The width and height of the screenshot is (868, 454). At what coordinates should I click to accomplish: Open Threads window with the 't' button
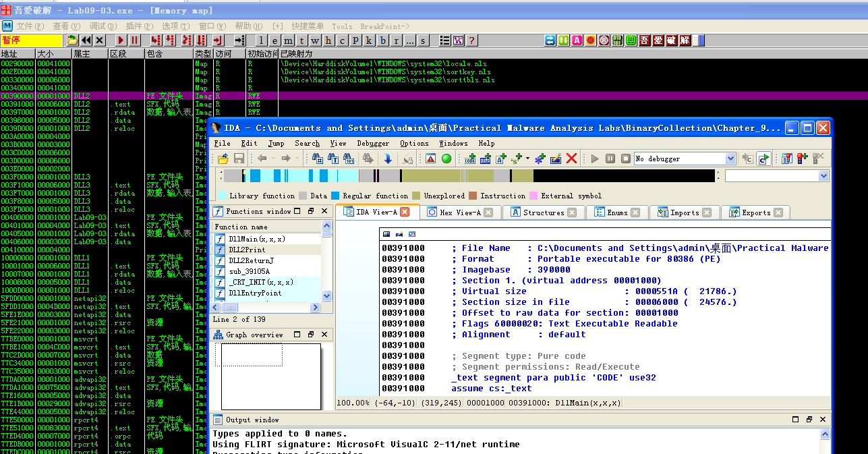[x=302, y=40]
